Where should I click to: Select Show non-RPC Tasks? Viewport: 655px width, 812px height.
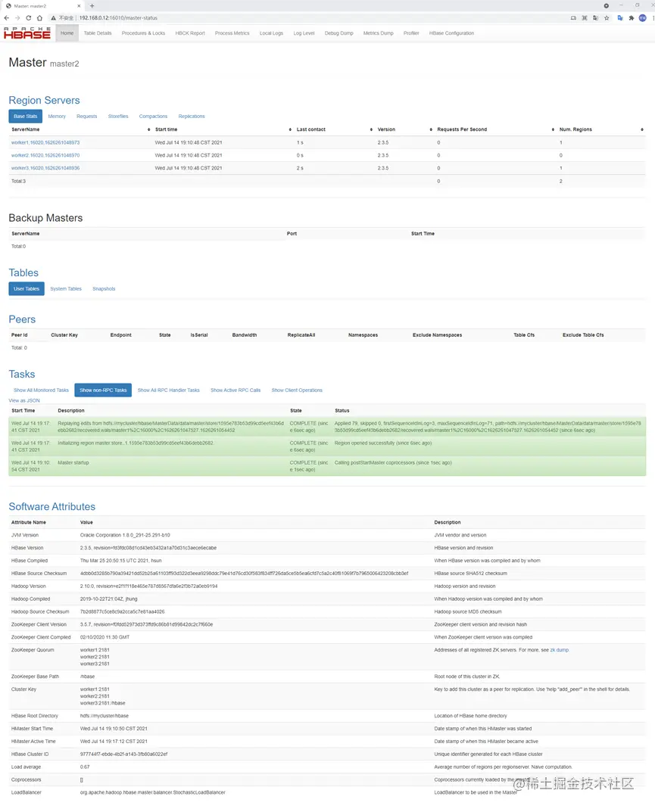tap(103, 390)
